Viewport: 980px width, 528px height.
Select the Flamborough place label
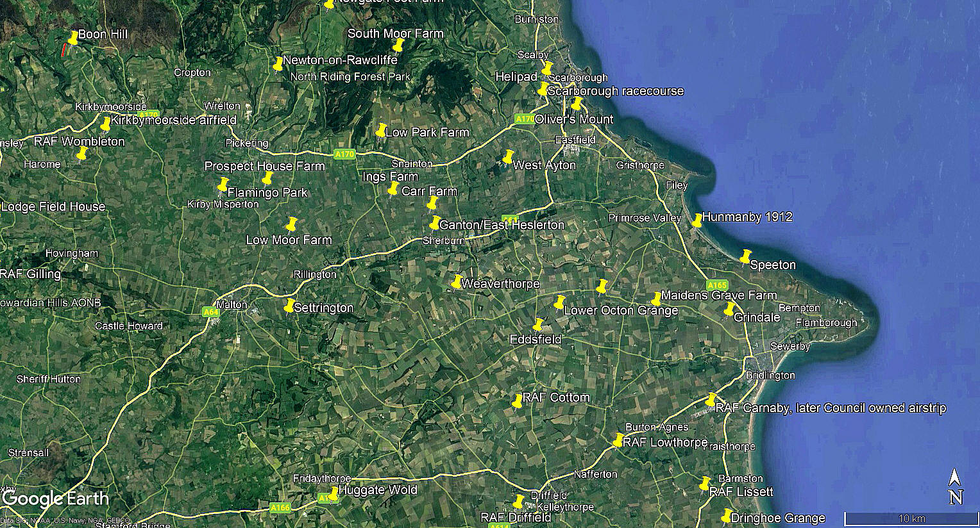point(826,322)
